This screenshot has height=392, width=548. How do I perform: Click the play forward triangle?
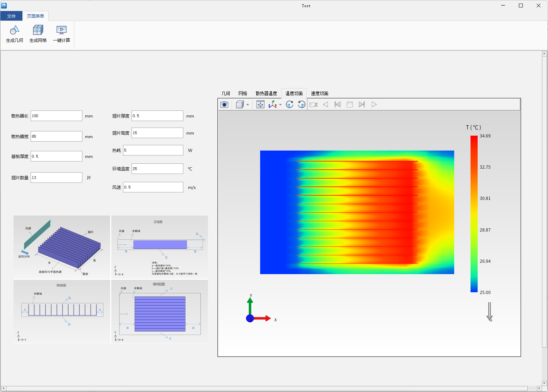(374, 104)
